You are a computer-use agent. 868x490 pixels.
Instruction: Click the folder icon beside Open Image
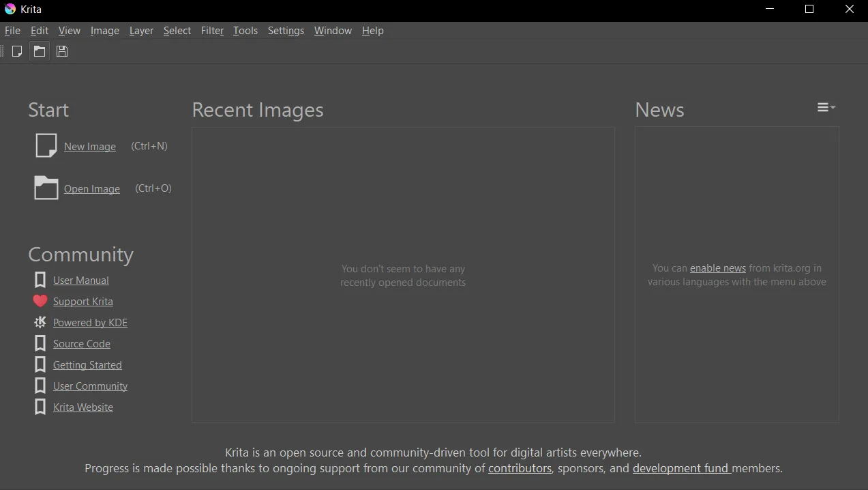click(46, 188)
